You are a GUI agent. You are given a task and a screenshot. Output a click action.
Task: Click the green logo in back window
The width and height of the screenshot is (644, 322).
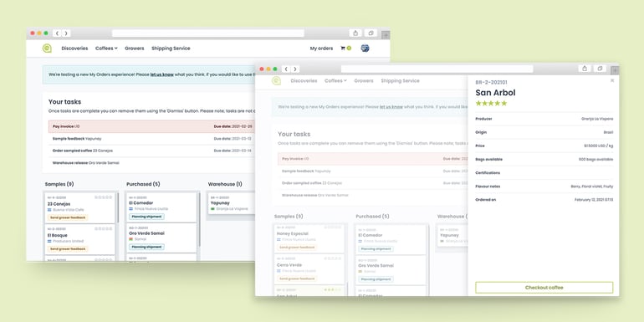[47, 49]
